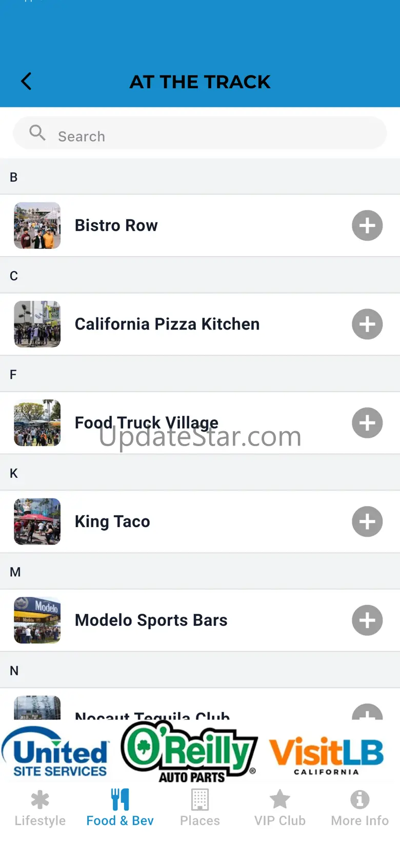400x868 pixels.
Task: Open the Modelo Sports Bars thumbnail
Action: [37, 620]
